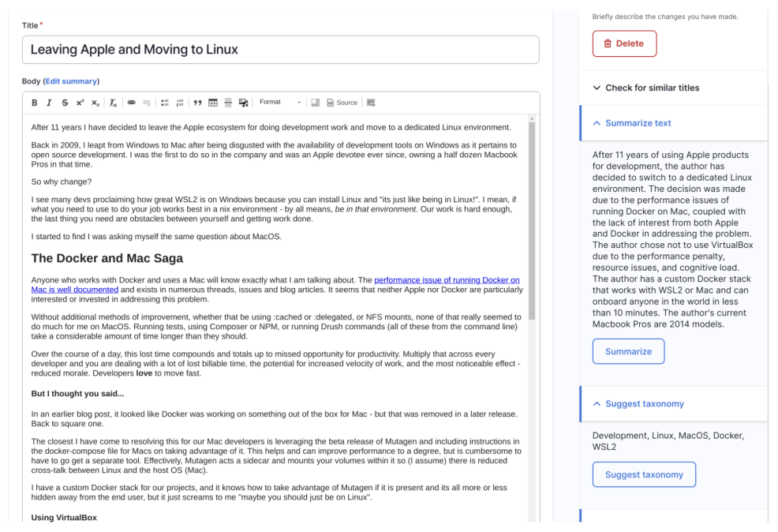Expand Check for similar titles section

[673, 88]
